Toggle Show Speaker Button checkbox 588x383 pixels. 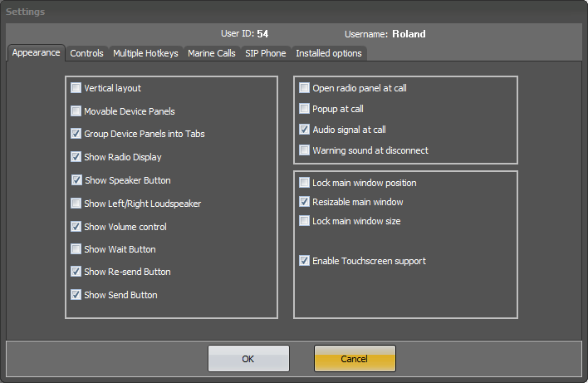[x=77, y=180]
